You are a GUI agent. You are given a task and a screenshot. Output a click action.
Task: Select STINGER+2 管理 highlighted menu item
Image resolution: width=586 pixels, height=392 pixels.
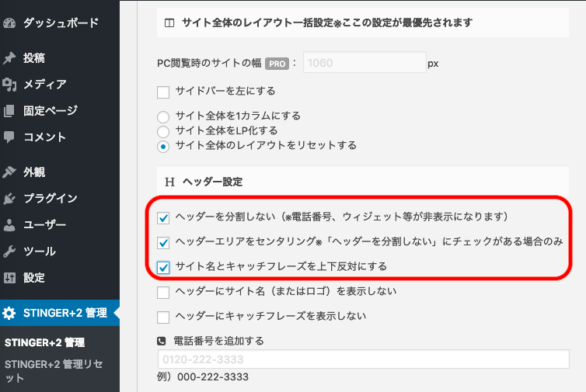(60, 313)
